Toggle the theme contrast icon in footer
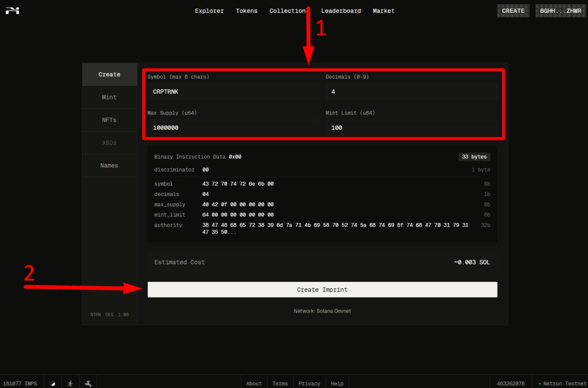Image resolution: width=588 pixels, height=388 pixels. click(x=53, y=383)
